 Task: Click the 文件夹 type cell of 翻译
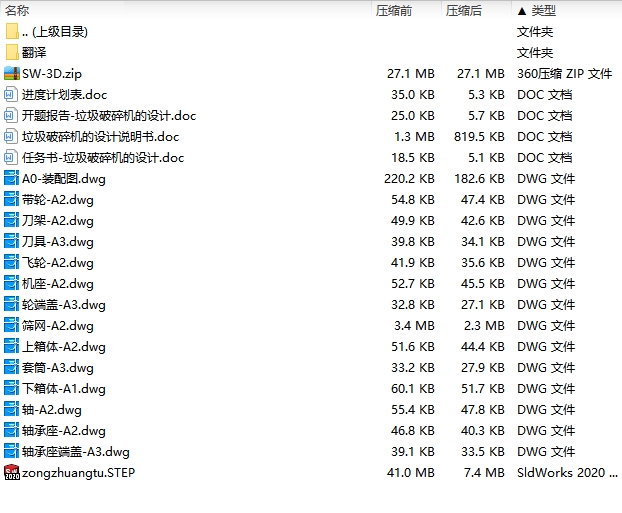pyautogui.click(x=535, y=53)
